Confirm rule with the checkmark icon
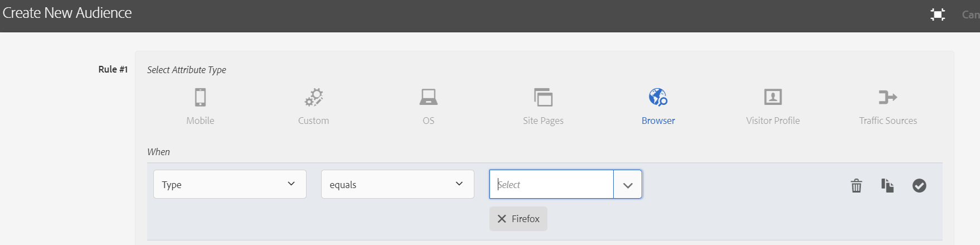Screen dimensions: 980x245 (919, 185)
